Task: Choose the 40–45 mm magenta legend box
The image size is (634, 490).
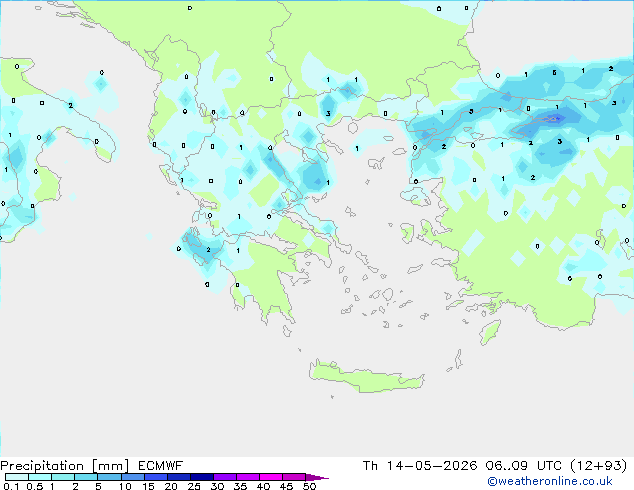Action: (271, 477)
